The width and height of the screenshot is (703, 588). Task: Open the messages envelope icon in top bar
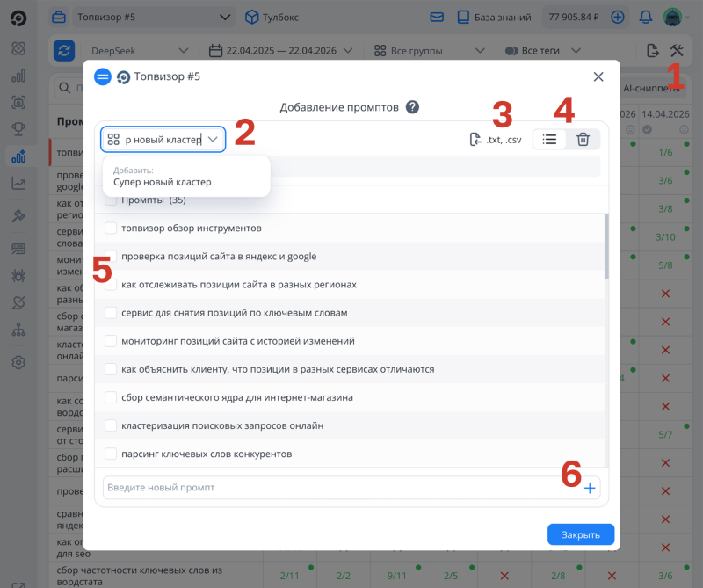click(435, 16)
